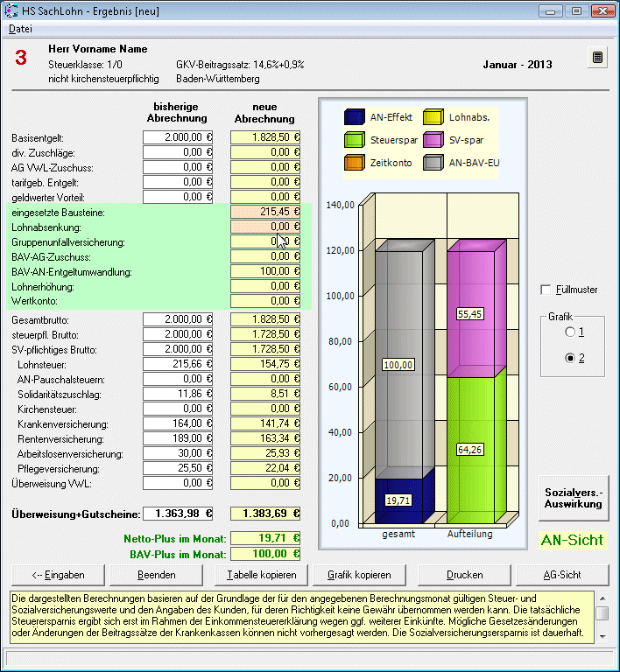Click the blue AN-Effekt legend icon
This screenshot has height=672, width=620.
coord(355,116)
